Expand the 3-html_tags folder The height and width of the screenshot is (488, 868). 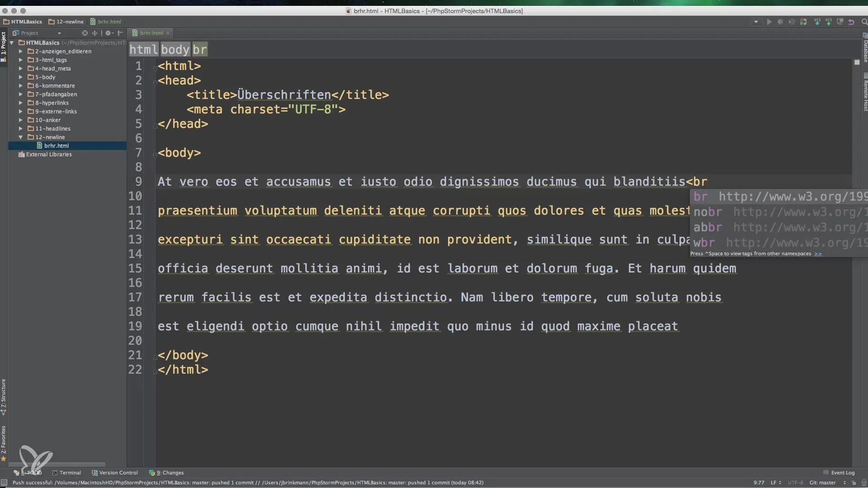coord(20,60)
